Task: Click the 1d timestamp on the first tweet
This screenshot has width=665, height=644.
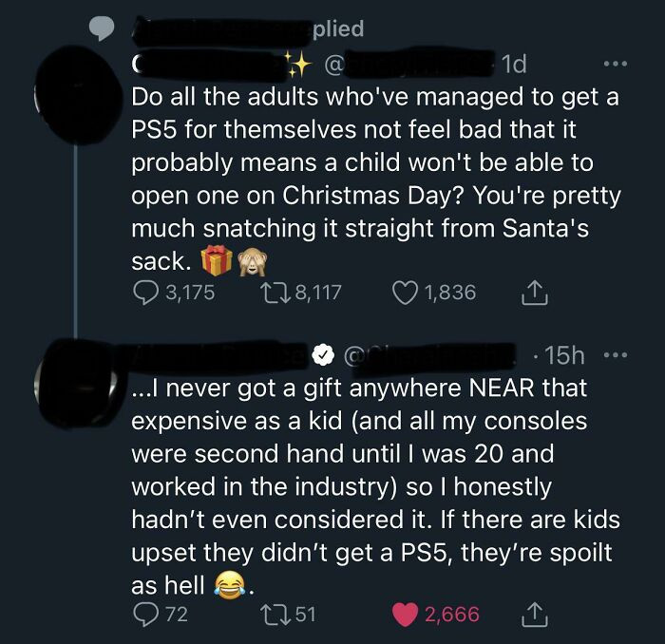Action: (514, 65)
